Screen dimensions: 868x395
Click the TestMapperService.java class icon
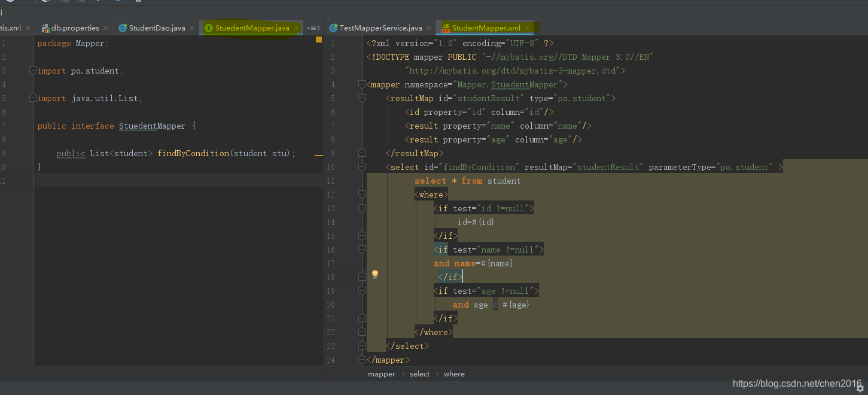click(x=333, y=28)
